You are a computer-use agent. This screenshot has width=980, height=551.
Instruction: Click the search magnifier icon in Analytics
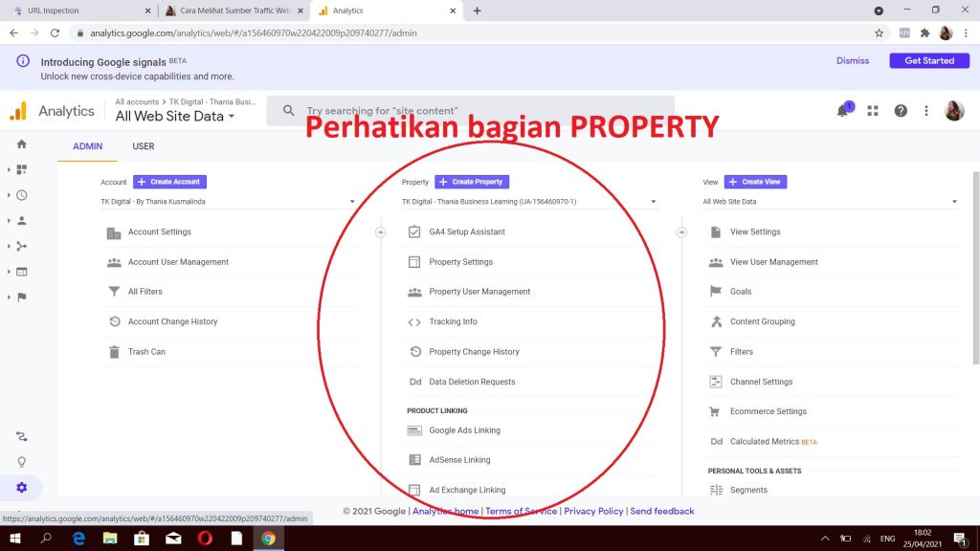click(x=288, y=111)
